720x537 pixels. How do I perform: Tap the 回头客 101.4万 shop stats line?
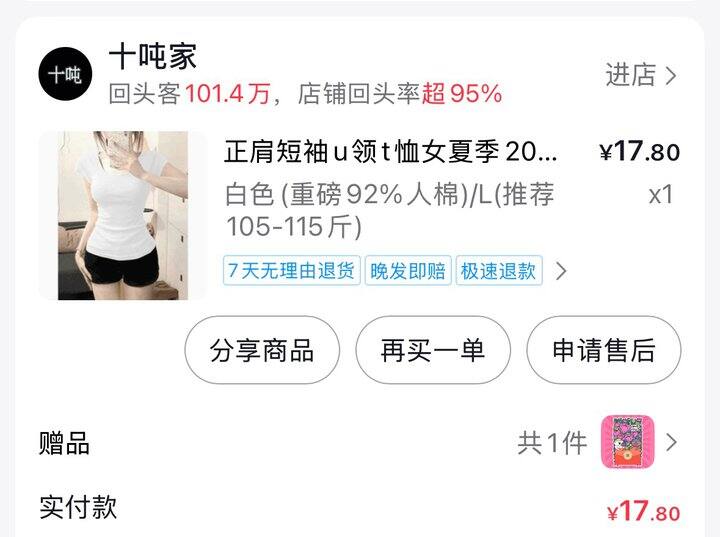305,94
